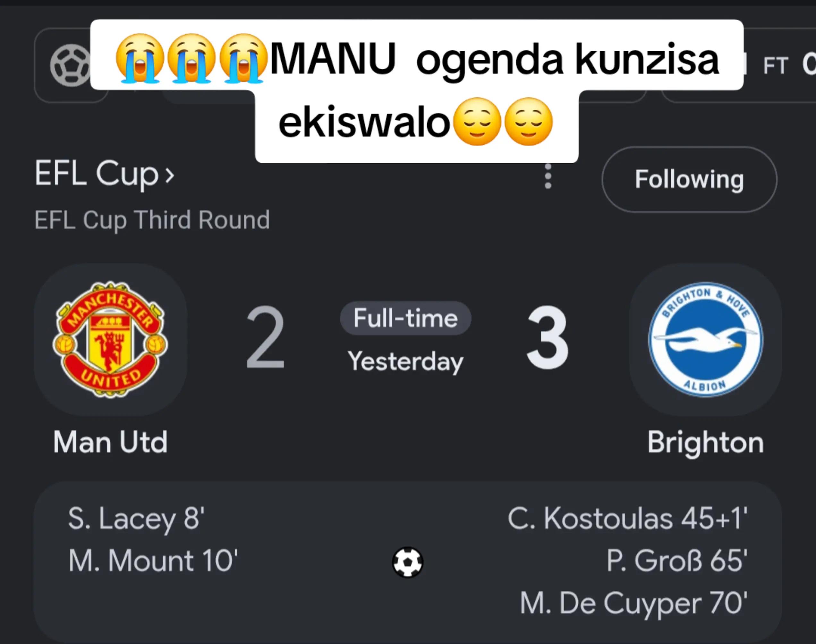Tap the grey soccer ball sports icon

70,65
